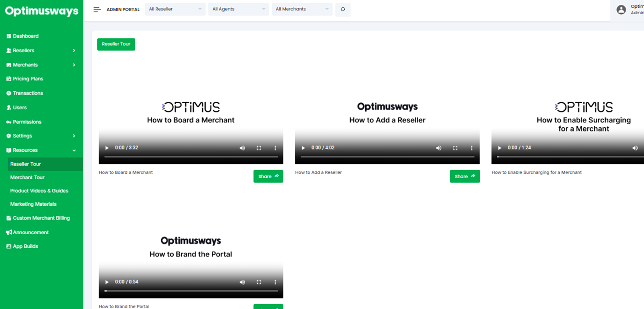
Task: Go to Transactions in the sidebar
Action: pyautogui.click(x=28, y=93)
